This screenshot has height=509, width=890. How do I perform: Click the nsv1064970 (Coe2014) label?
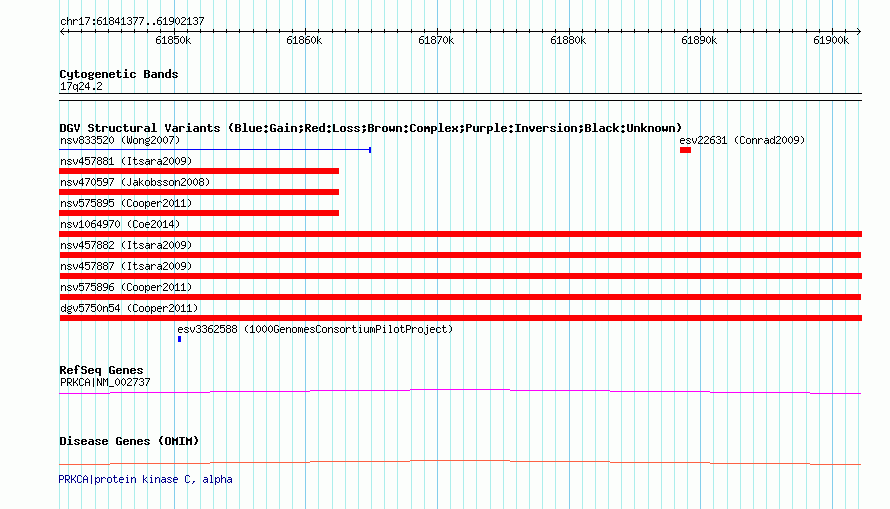pos(120,224)
